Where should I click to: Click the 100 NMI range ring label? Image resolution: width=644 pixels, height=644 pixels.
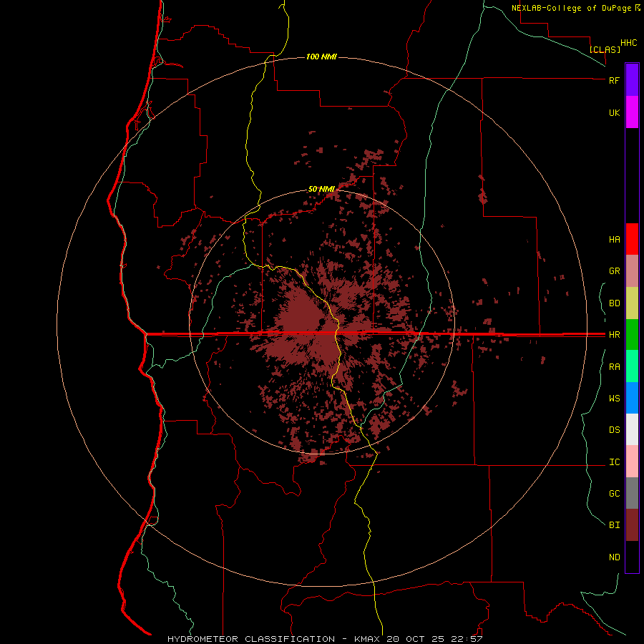pos(321,57)
